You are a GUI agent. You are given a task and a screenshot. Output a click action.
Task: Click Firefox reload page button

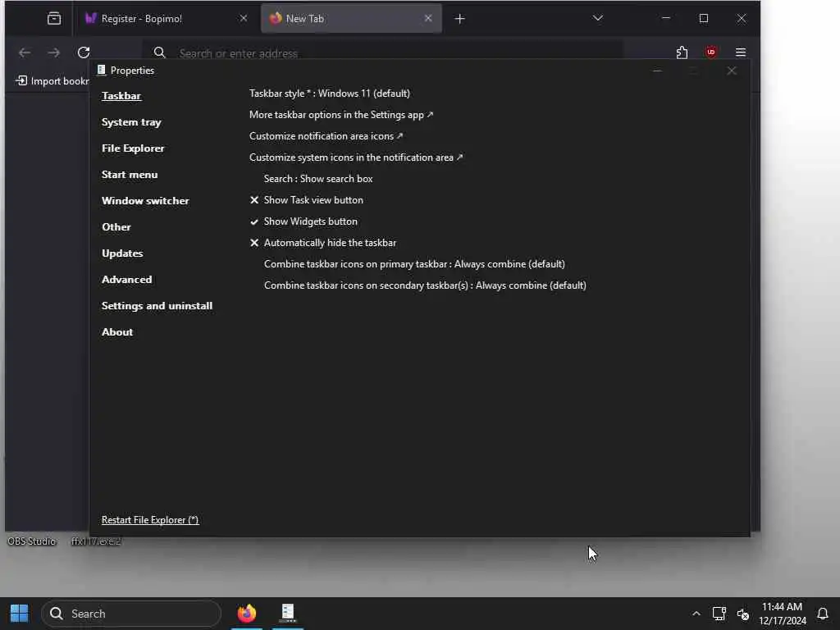pos(84,52)
